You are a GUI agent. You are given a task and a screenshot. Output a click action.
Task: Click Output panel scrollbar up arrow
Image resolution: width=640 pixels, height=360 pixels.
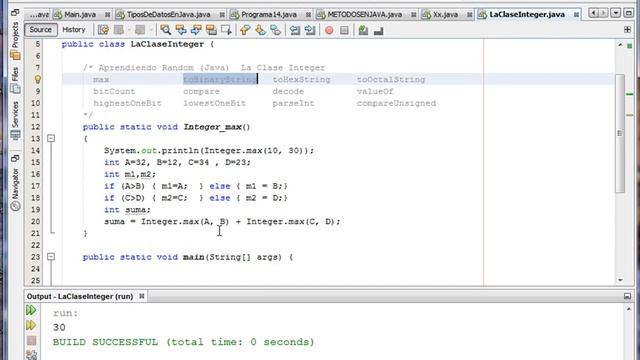coord(629,309)
